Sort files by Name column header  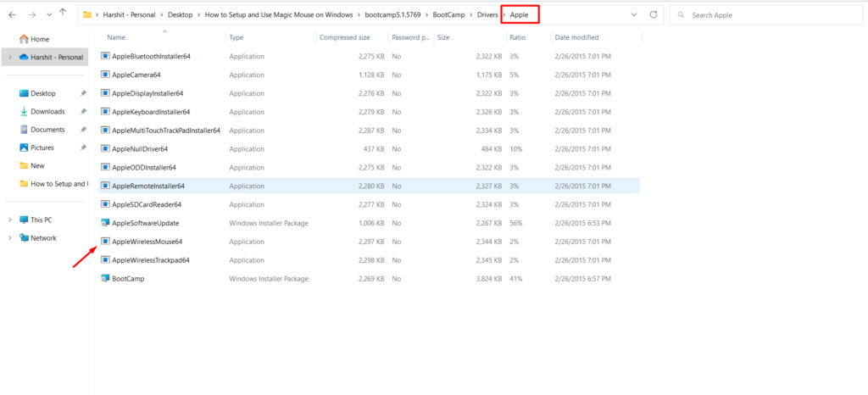pyautogui.click(x=116, y=38)
